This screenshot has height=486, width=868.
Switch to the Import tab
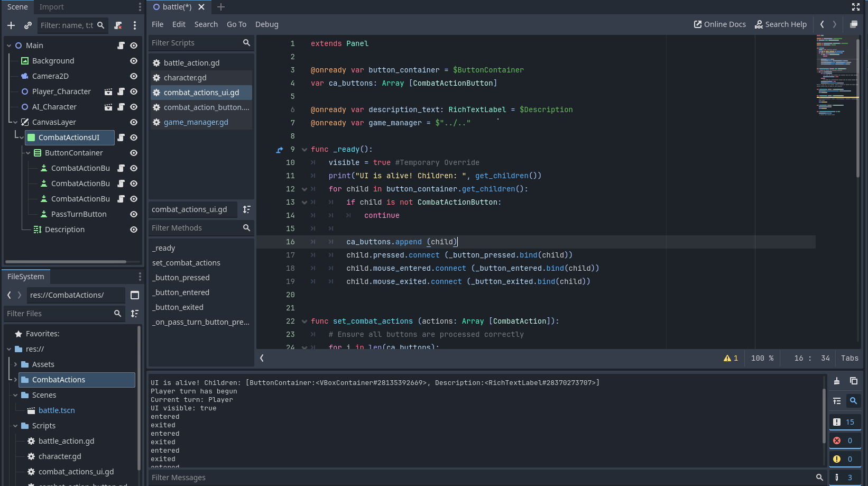51,7
